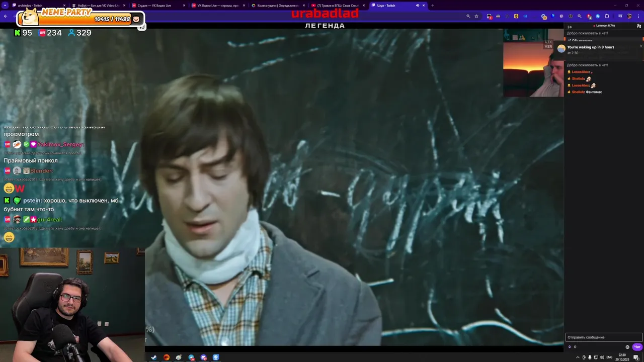Screen dimensions: 644x362
Task: Open the volume control in system tray
Action: click(x=602, y=357)
